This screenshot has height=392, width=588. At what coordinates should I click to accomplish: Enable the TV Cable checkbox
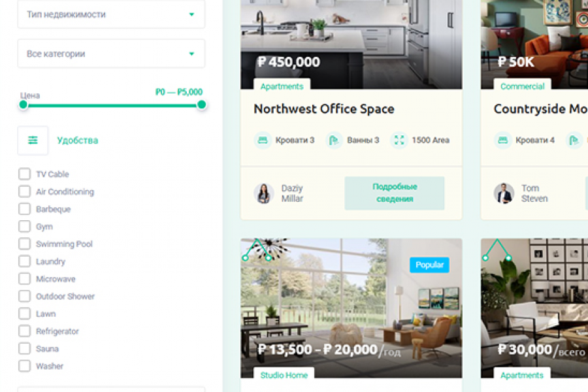[24, 174]
